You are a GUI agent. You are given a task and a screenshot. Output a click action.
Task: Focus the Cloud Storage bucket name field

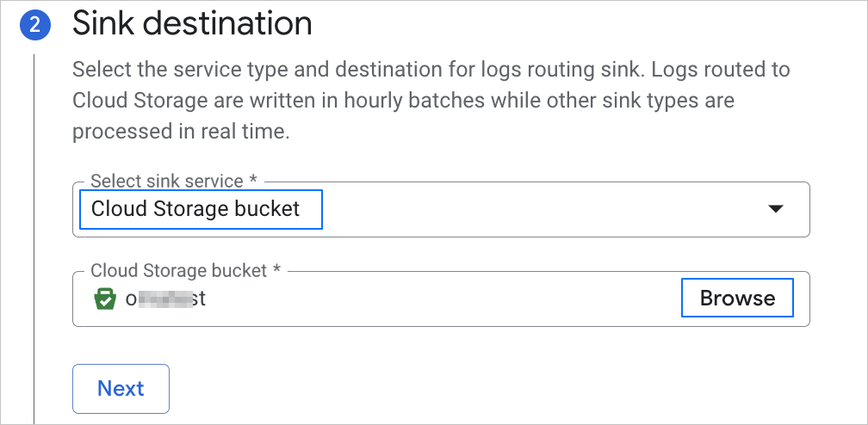click(x=431, y=299)
